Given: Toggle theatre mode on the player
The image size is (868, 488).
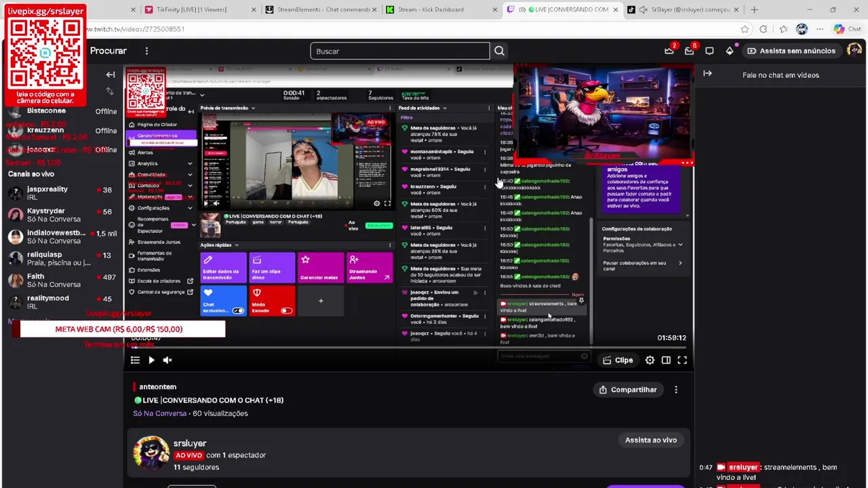Looking at the screenshot, I should (666, 361).
